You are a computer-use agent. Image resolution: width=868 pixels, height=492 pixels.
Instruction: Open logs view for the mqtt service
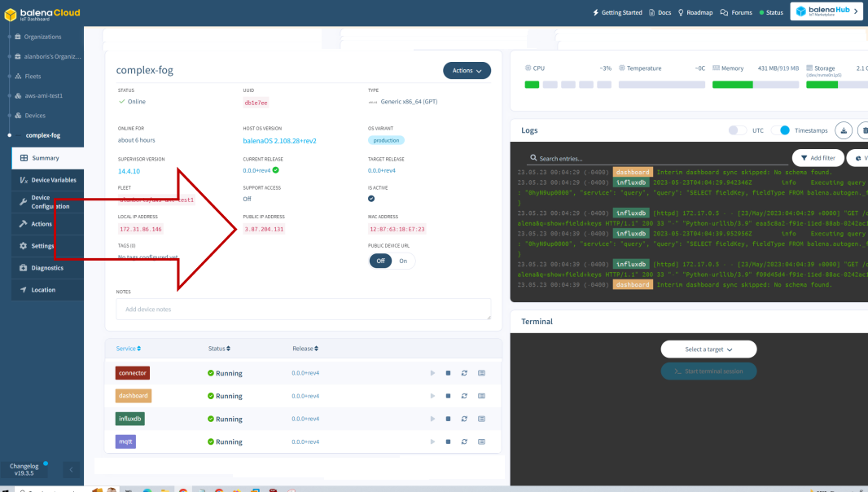coord(481,441)
